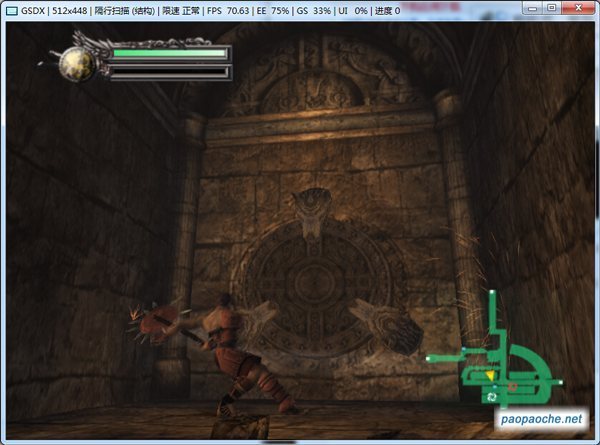Maximize the GSDX emulator window
600x445 pixels.
[551, 8]
